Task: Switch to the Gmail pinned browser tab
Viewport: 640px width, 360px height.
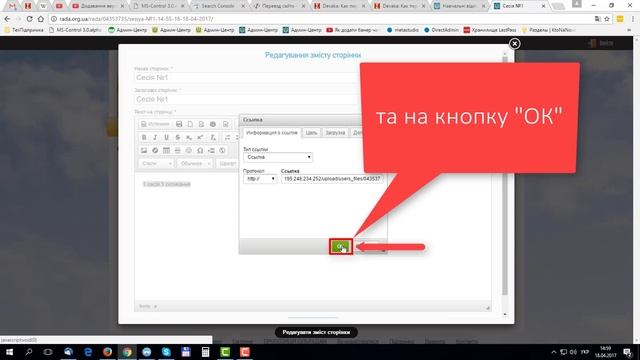Action: click(12, 6)
